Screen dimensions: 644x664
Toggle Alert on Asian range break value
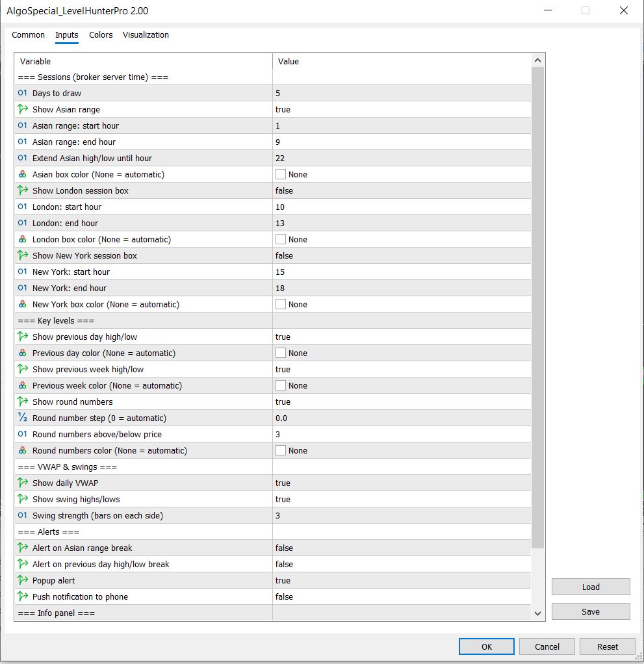click(x=402, y=548)
